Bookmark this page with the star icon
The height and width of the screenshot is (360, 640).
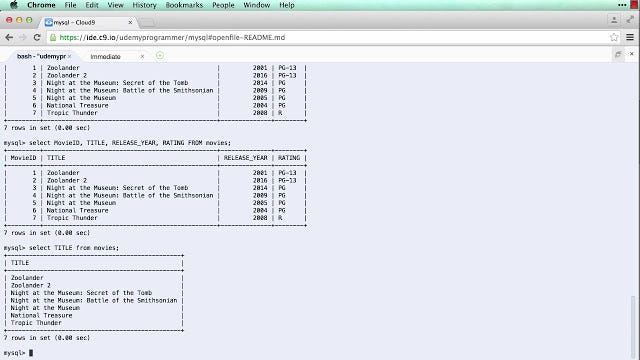[614, 37]
